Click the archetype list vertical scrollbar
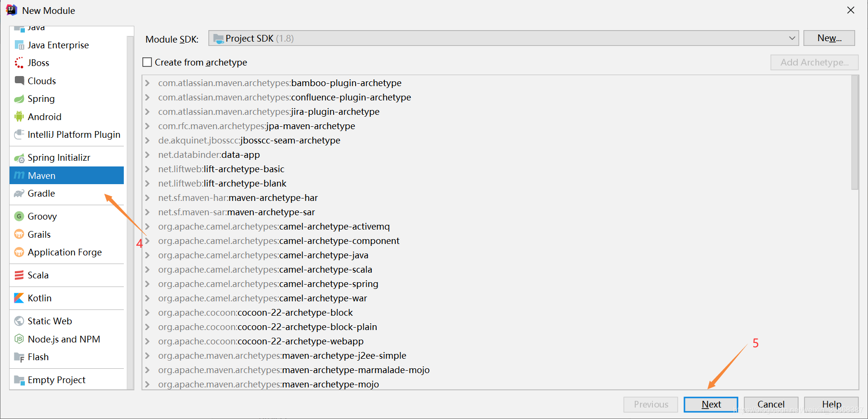This screenshot has height=419, width=868. 855,132
